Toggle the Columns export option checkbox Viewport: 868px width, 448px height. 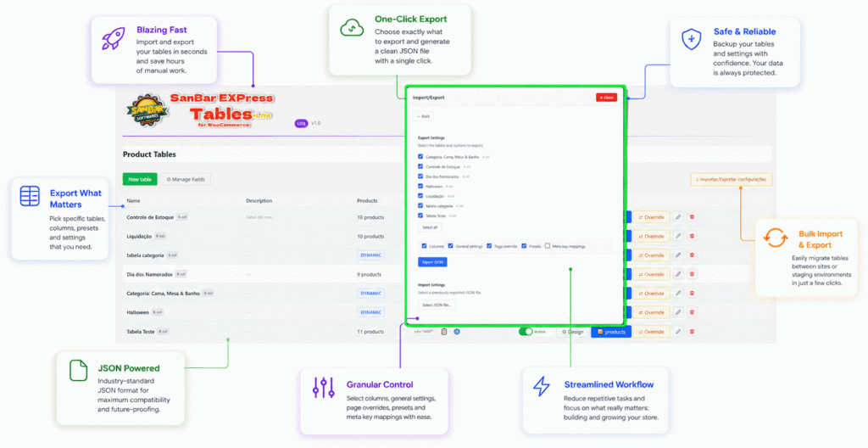[424, 245]
